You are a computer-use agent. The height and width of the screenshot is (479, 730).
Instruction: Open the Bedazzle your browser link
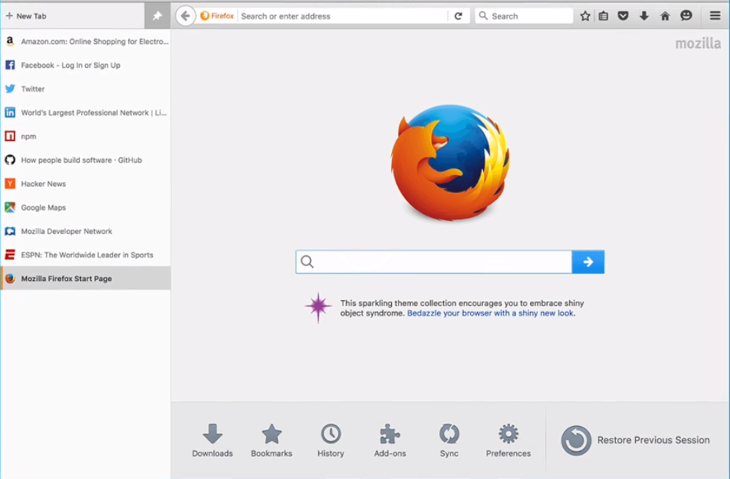pos(490,313)
